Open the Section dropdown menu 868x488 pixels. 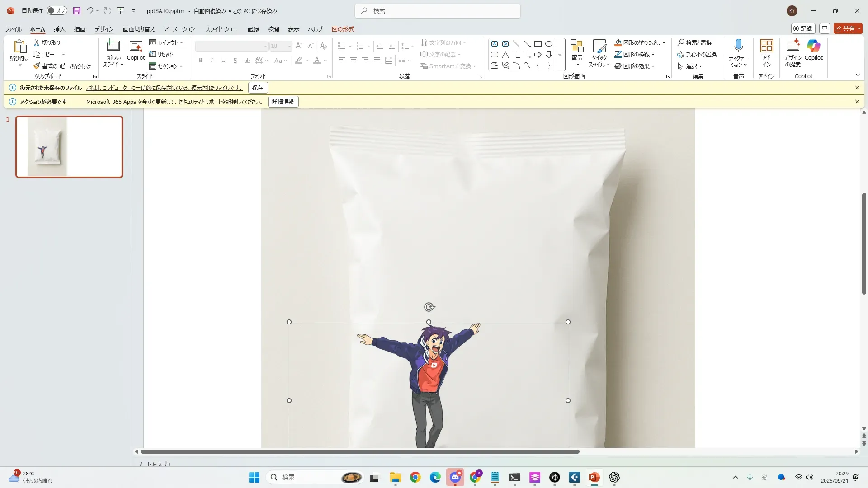(166, 66)
